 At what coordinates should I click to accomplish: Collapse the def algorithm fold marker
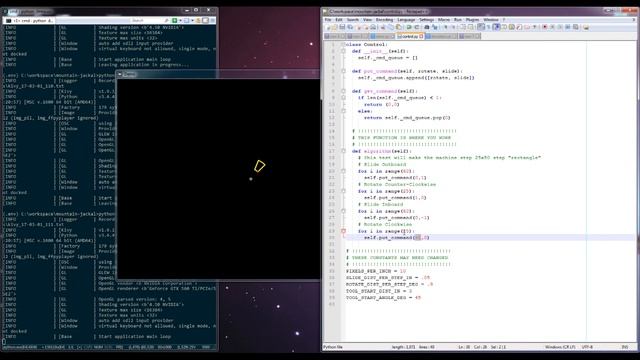(x=343, y=151)
